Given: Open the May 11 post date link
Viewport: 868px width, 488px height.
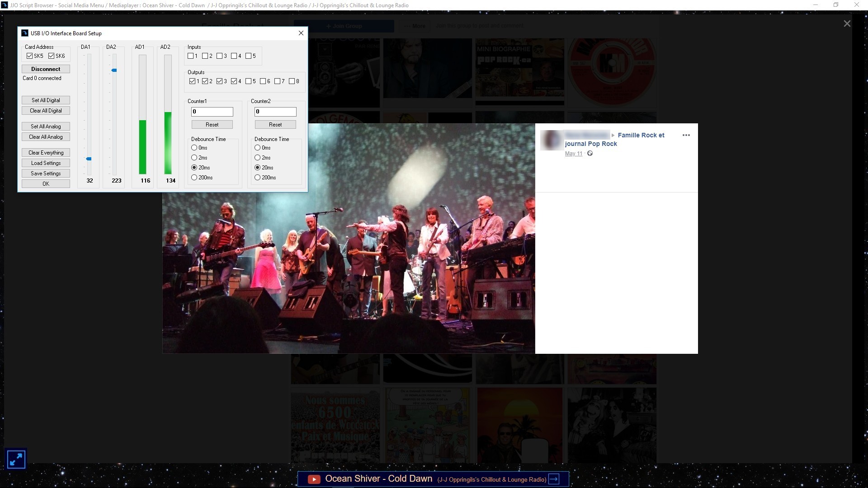Looking at the screenshot, I should click(x=573, y=154).
